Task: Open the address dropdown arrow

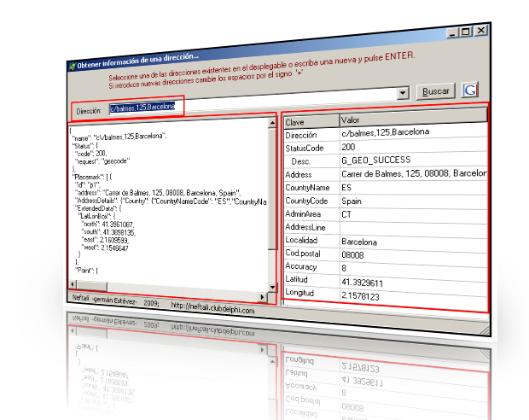Action: (x=404, y=93)
